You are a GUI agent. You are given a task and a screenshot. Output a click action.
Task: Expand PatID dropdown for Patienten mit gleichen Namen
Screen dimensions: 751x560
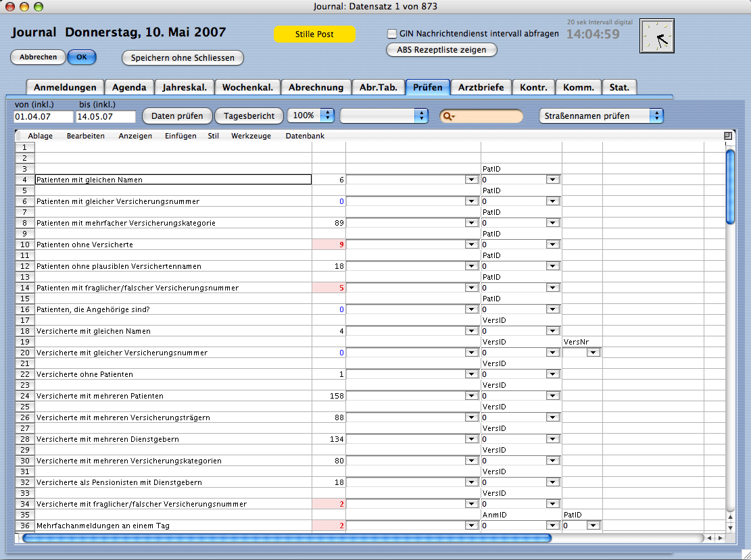click(x=552, y=180)
